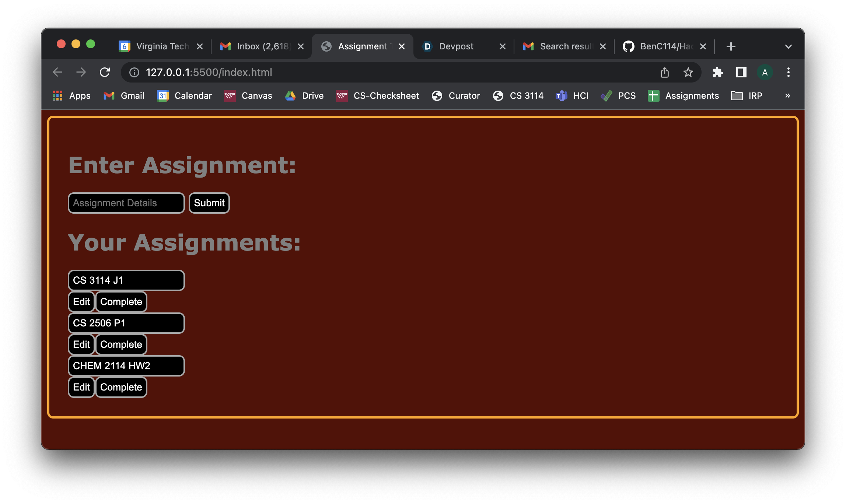Show hidden bookmarks overflow chevron

(x=787, y=96)
